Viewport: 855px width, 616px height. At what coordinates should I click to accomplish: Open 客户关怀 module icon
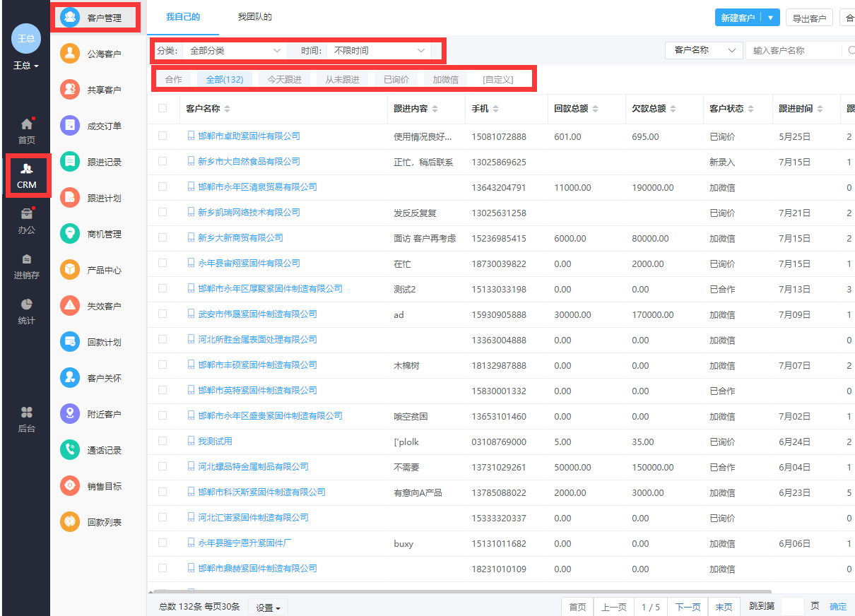pyautogui.click(x=70, y=378)
